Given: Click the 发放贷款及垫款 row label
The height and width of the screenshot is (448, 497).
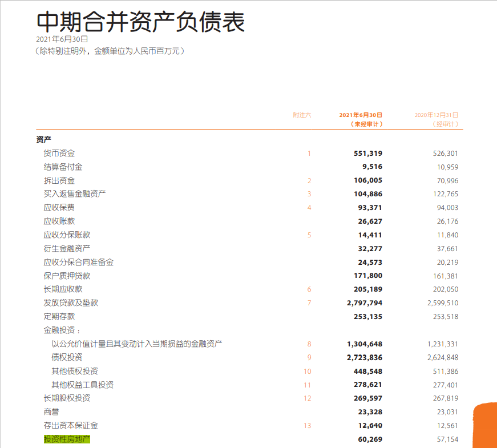Looking at the screenshot, I should pos(71,303).
